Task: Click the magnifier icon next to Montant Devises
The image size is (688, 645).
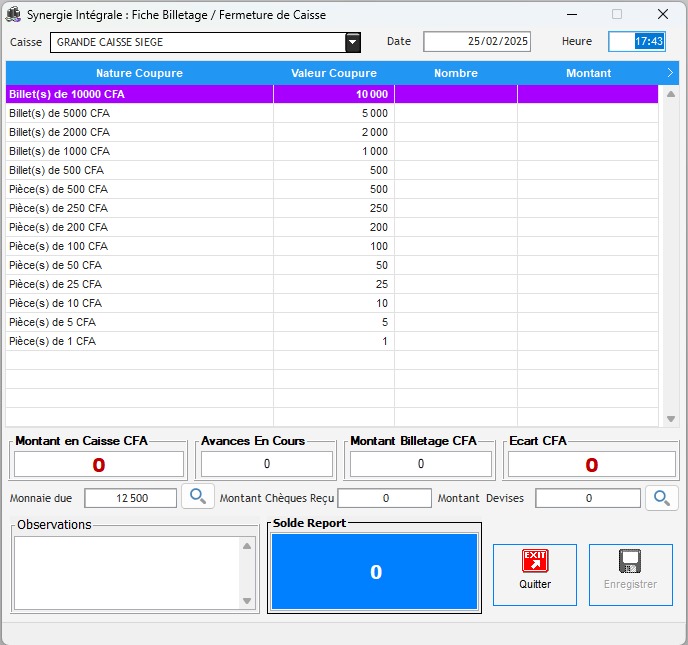Action: (661, 497)
